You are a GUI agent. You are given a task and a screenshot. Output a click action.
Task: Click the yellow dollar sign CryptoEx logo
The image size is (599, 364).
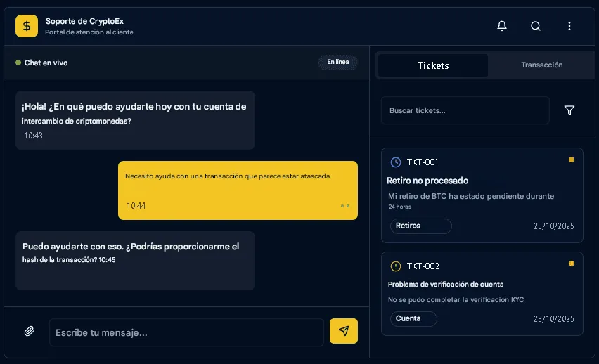point(26,26)
